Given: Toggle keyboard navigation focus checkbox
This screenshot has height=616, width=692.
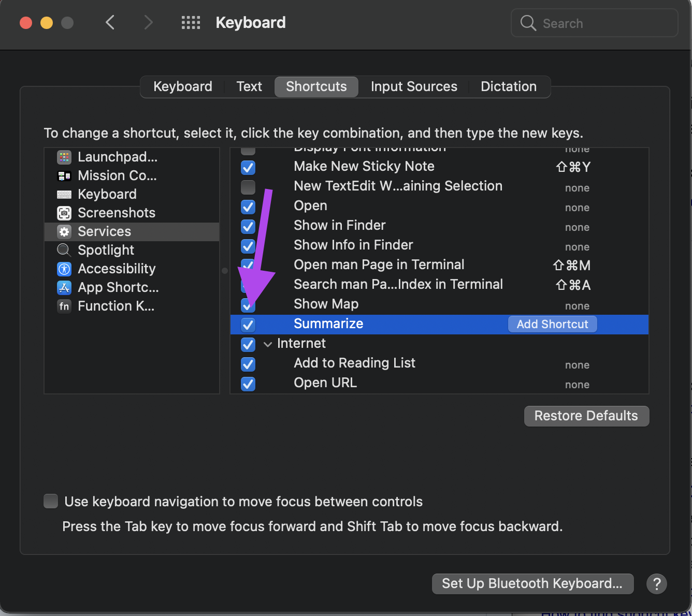Looking at the screenshot, I should click(x=51, y=501).
